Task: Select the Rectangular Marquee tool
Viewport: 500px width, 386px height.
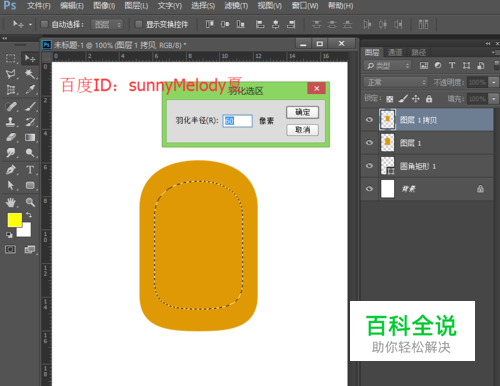Action: 11,58
